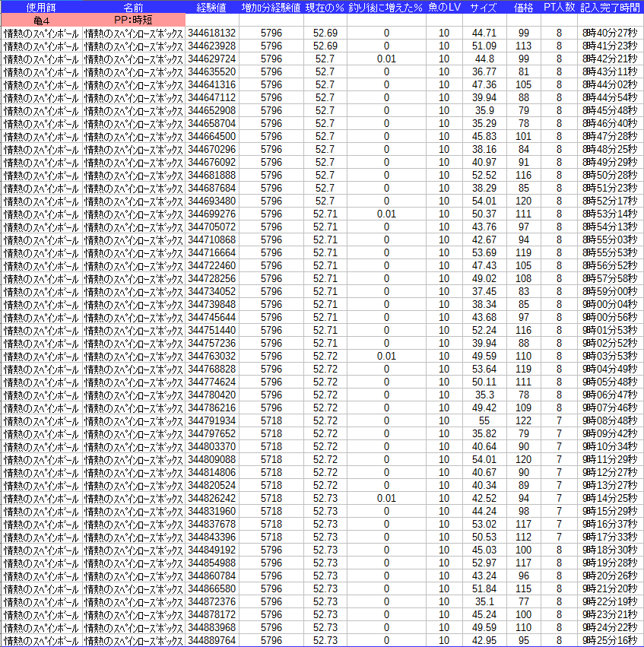644x647 pixels.
Task: Select the size value 36.77
Action: point(484,71)
